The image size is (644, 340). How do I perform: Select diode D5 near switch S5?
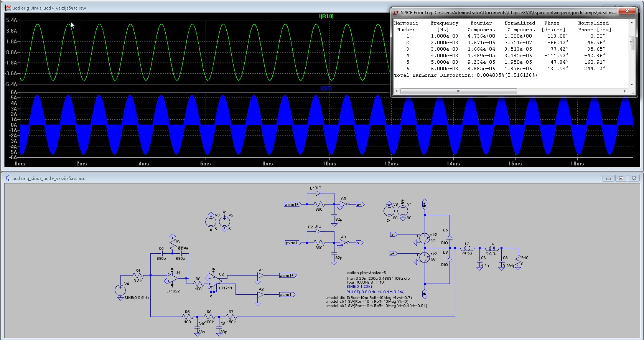pyautogui.click(x=450, y=237)
